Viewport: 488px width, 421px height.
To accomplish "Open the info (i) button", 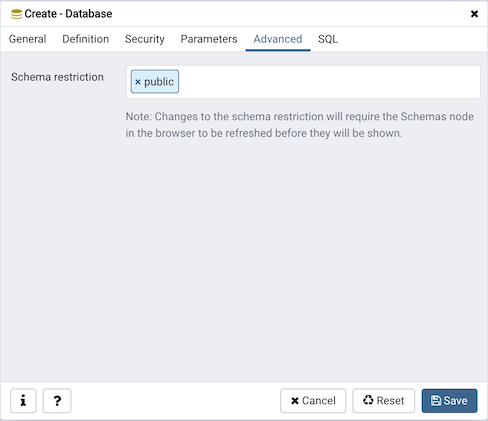I will click(x=23, y=400).
